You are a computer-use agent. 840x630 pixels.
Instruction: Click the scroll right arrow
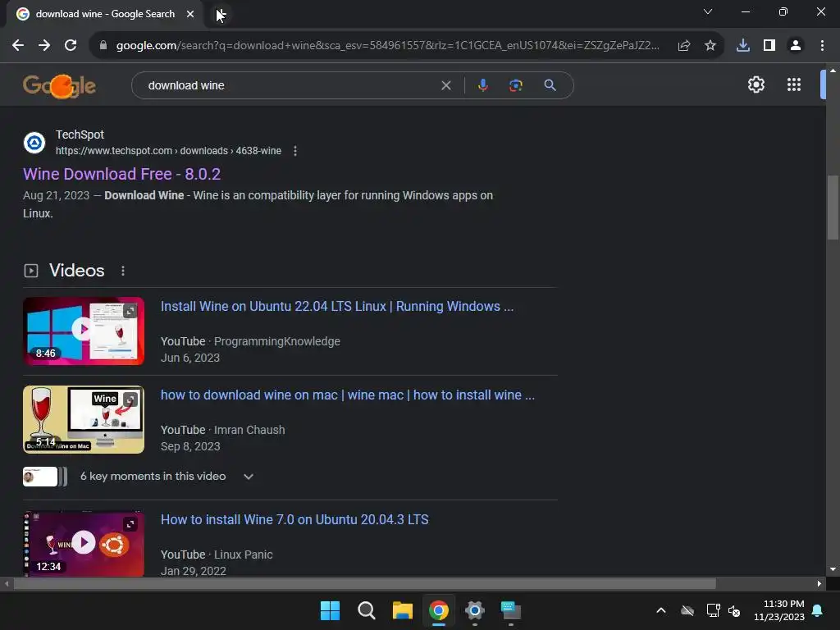(x=819, y=583)
